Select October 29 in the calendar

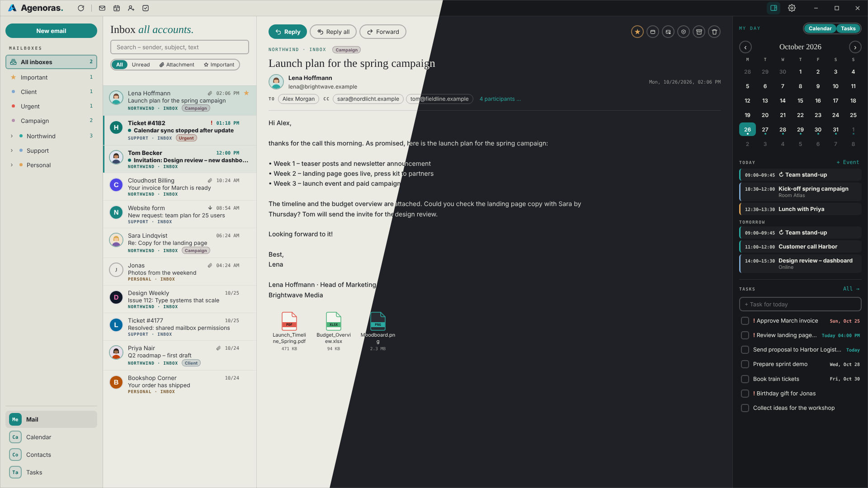(x=800, y=130)
